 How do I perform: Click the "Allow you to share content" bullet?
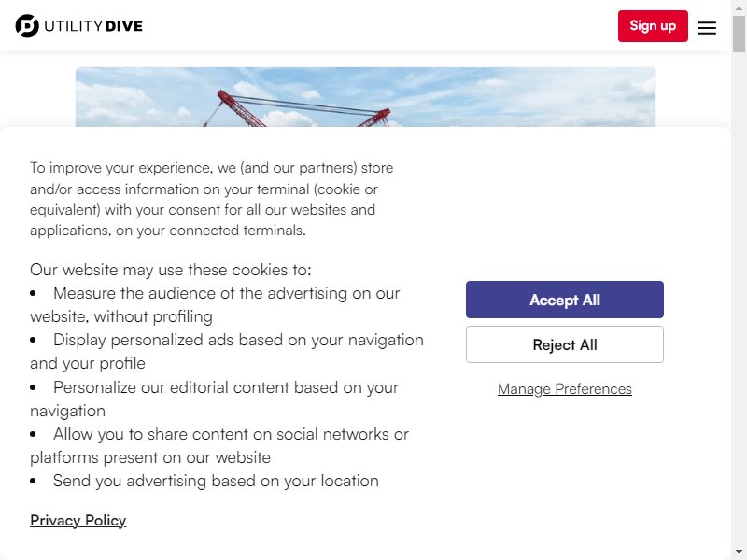pyautogui.click(x=219, y=446)
